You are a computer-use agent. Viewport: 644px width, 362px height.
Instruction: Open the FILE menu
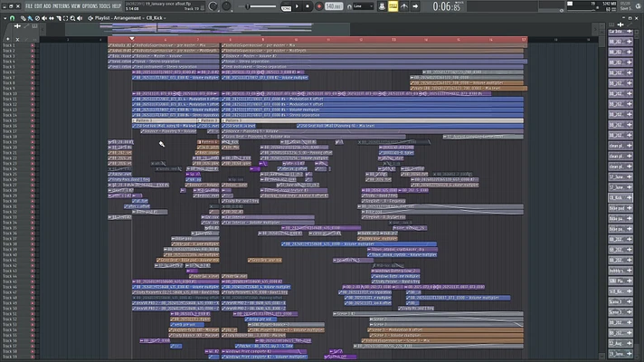[29, 6]
